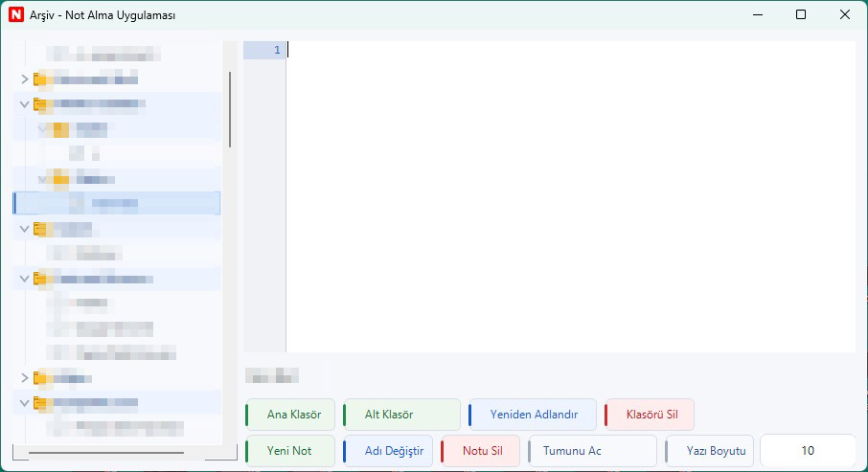Delete the note with Notu Sil

[482, 451]
